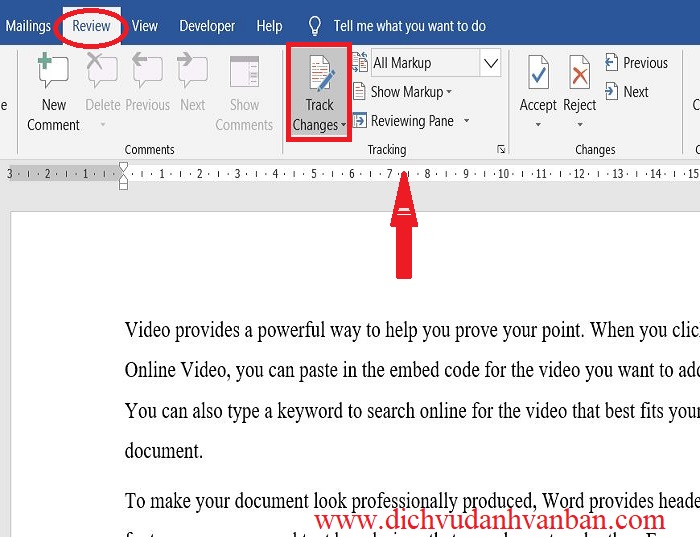Expand the Reject dropdown arrow

pyautogui.click(x=579, y=125)
